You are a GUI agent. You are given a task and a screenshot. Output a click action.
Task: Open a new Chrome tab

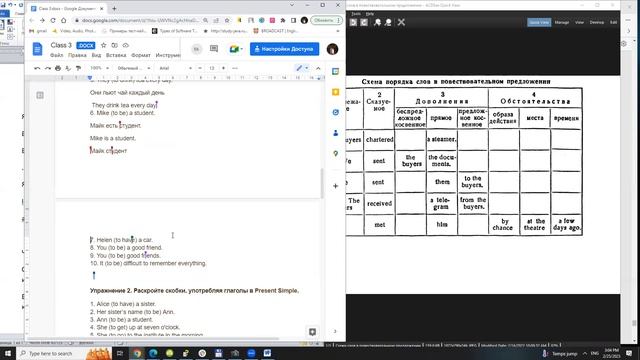click(114, 8)
